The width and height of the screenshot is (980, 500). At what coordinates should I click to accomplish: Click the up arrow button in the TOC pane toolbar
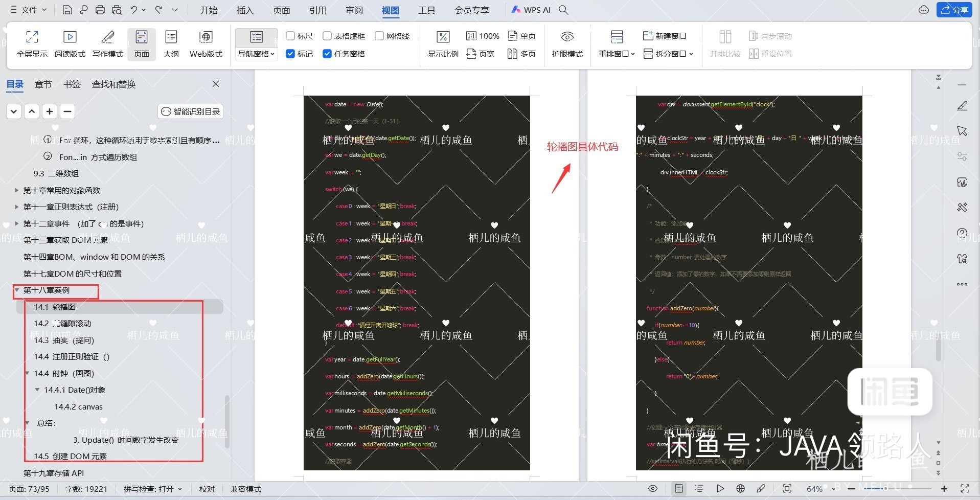(x=32, y=111)
